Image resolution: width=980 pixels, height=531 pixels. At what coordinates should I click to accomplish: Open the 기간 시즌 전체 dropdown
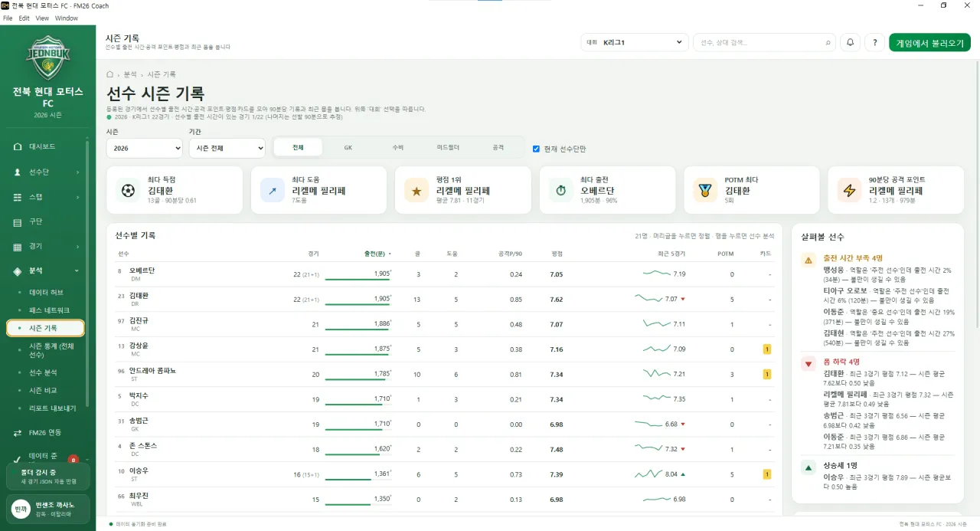coord(227,148)
